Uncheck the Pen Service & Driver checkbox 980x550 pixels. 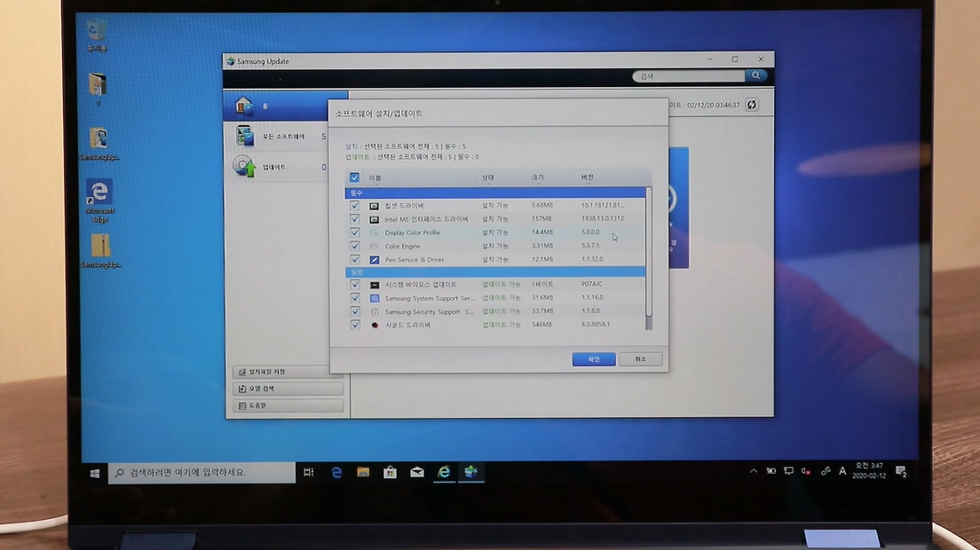click(x=354, y=259)
